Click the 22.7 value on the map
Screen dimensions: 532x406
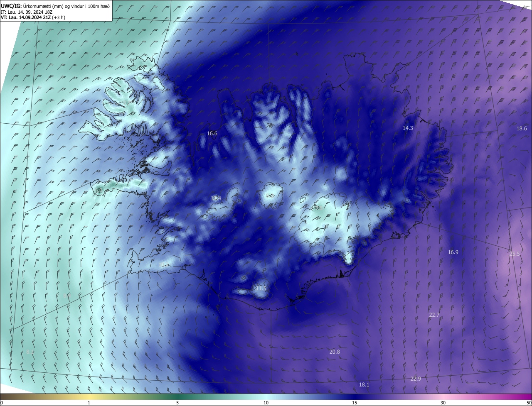click(434, 315)
